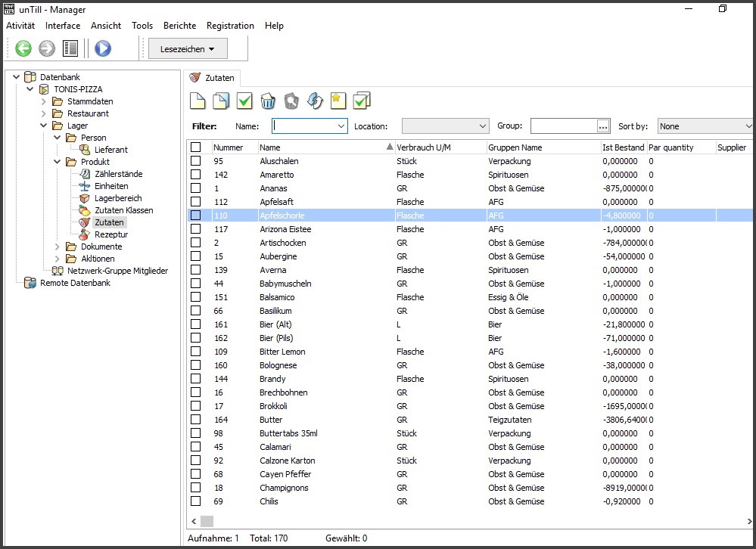Open Zutaten Klassen in the tree

click(x=123, y=210)
